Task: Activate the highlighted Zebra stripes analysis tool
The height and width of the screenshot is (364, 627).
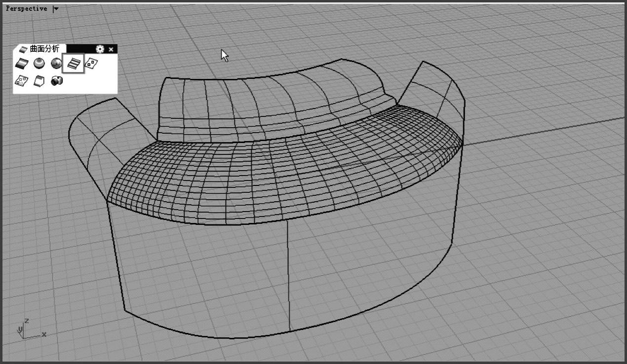Action: (x=74, y=64)
